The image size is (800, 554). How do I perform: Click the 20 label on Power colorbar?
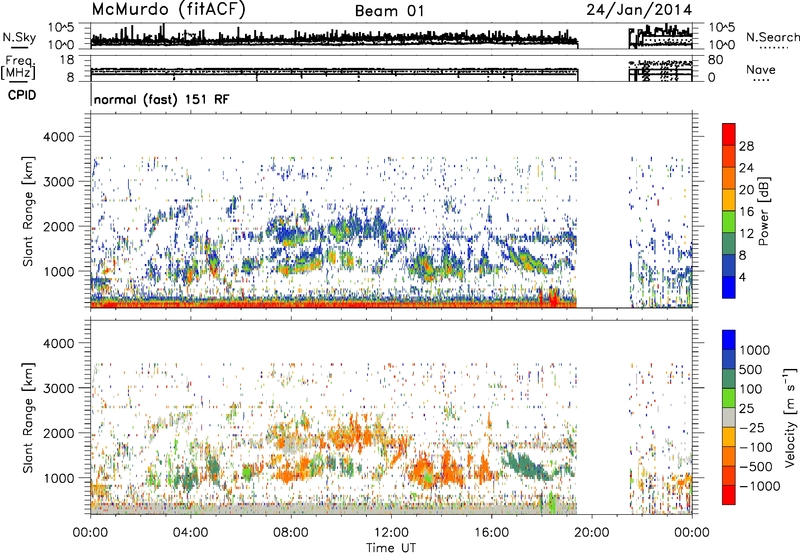(746, 190)
